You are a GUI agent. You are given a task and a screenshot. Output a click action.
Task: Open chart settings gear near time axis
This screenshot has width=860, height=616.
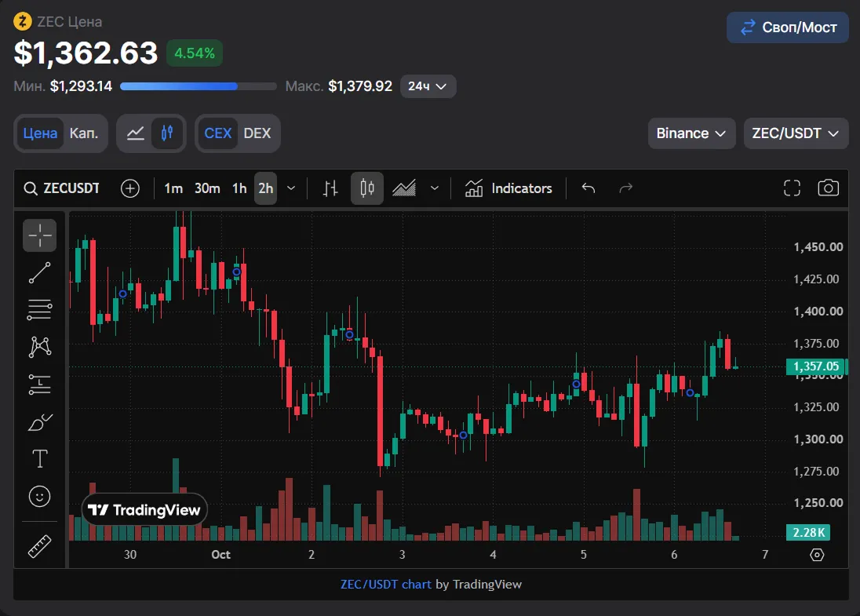coord(817,555)
